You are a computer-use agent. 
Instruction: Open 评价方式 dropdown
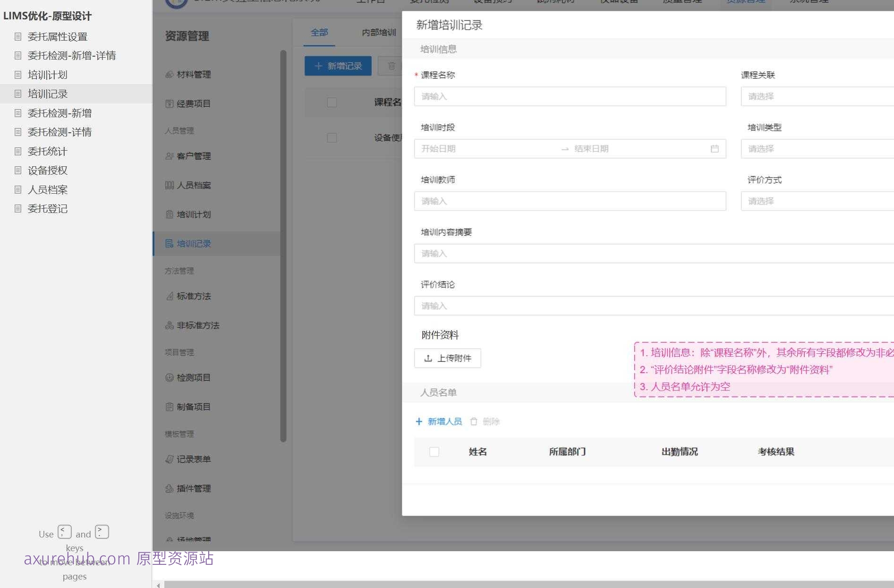[x=817, y=201]
